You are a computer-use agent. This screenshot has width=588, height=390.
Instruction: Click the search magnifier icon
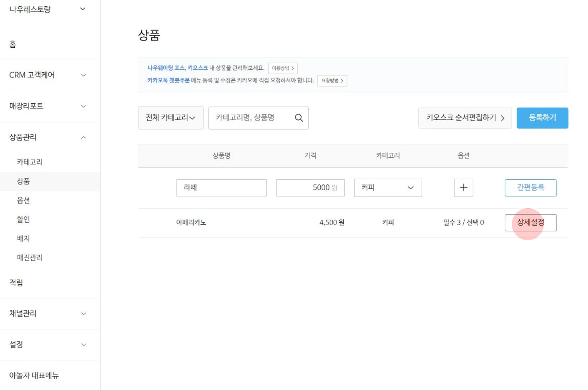coord(299,118)
